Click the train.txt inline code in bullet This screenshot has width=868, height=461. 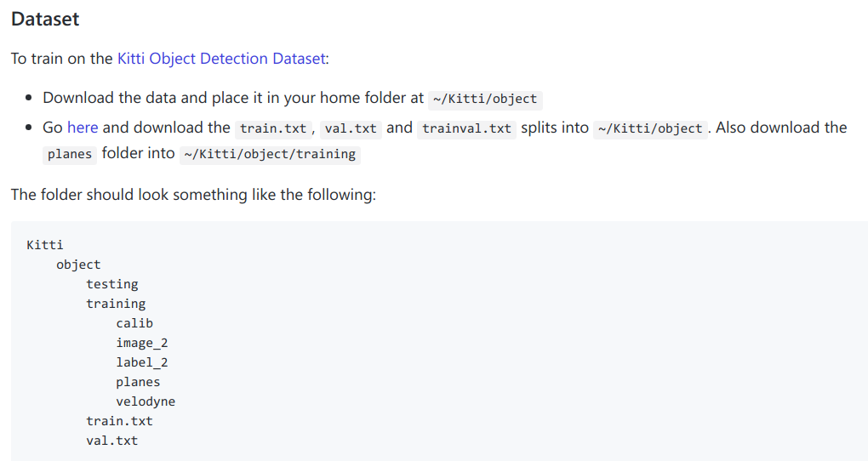click(x=273, y=129)
